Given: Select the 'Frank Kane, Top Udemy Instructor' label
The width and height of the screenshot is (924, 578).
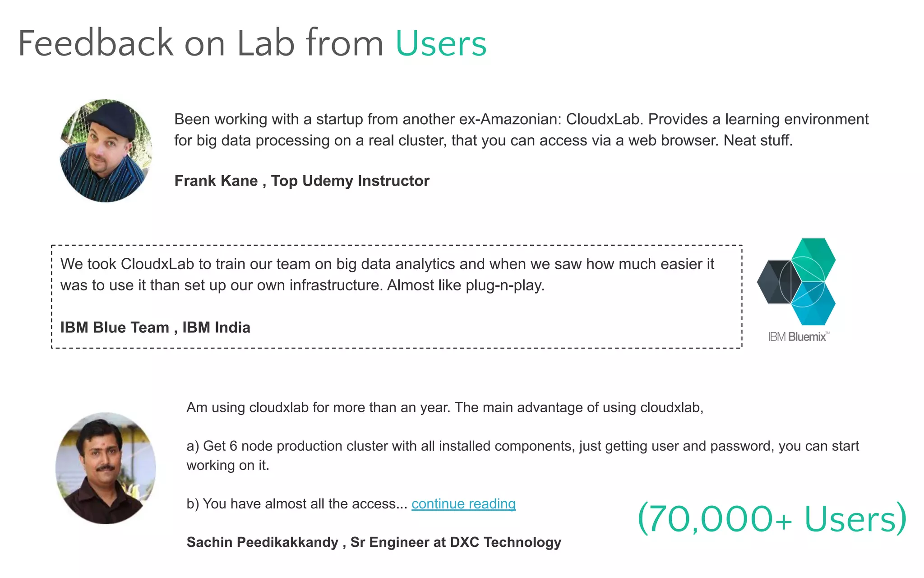Looking at the screenshot, I should [x=302, y=181].
